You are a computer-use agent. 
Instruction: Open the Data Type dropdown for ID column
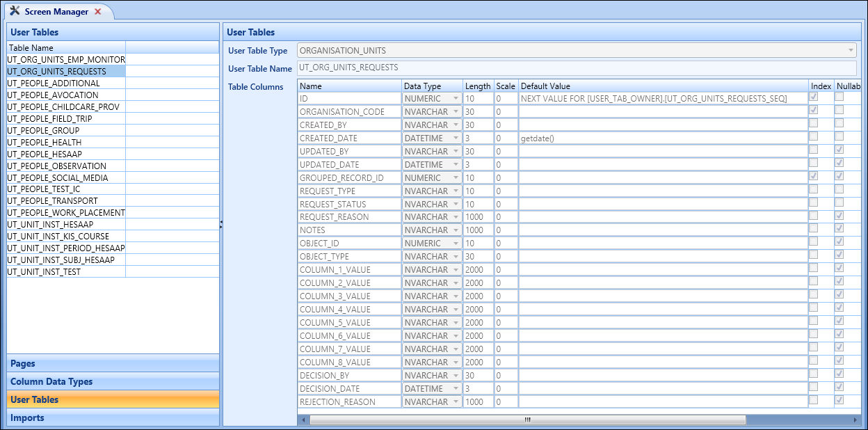[x=456, y=98]
